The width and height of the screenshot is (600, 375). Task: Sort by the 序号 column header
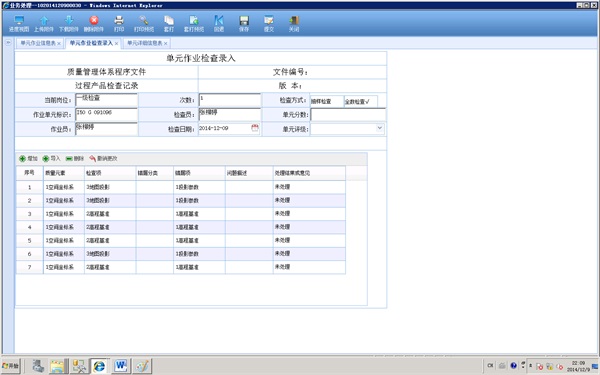point(29,173)
